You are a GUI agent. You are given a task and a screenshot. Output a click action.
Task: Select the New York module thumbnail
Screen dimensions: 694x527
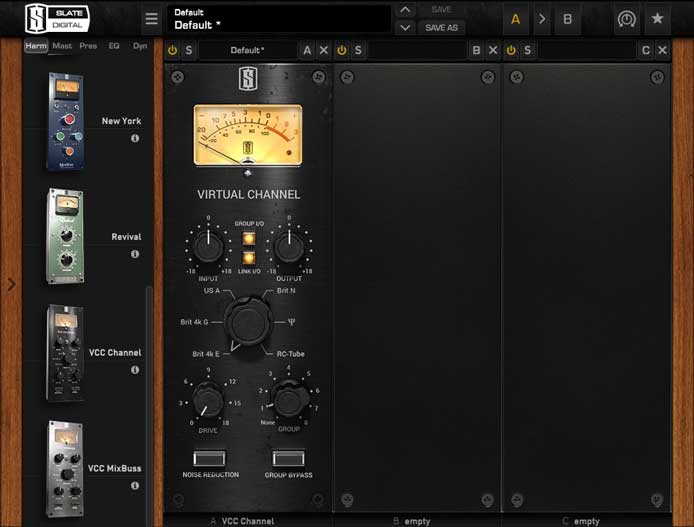pos(66,121)
